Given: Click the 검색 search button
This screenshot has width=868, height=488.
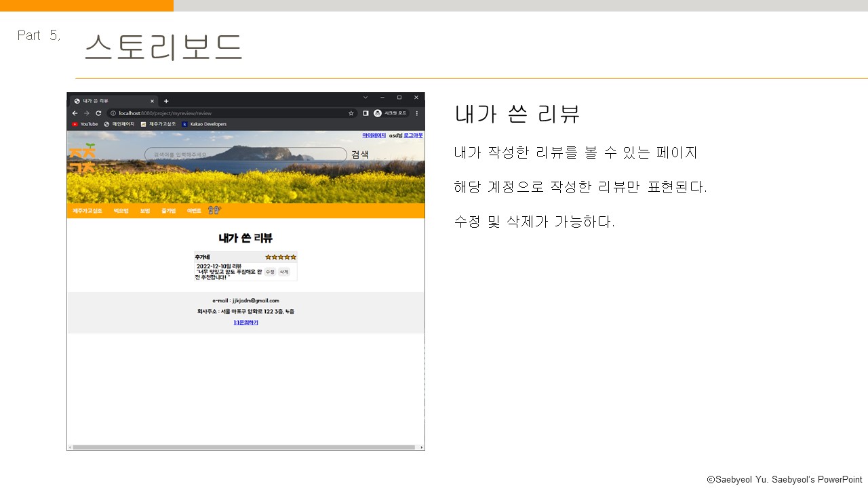Looking at the screenshot, I should (360, 155).
